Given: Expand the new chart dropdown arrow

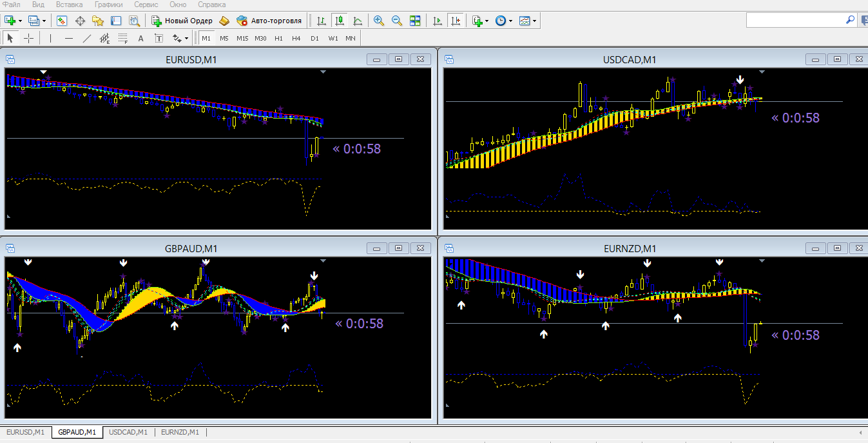Looking at the screenshot, I should tap(21, 21).
